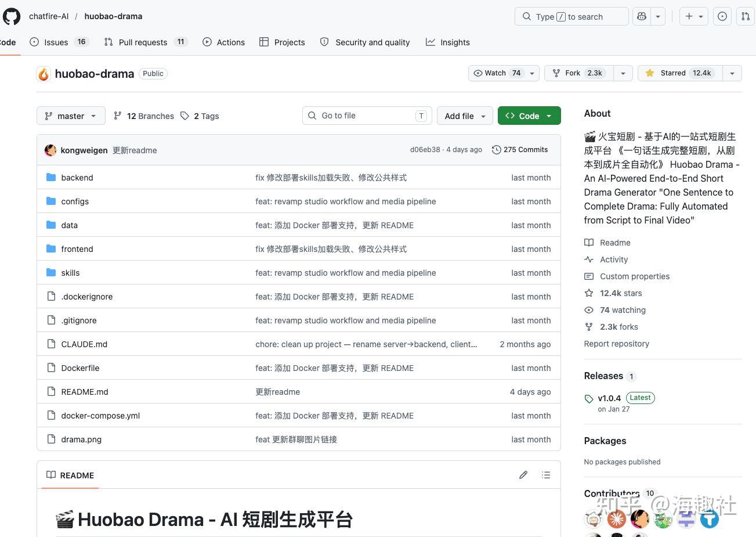The image size is (756, 537).
Task: Click the Type / to search box
Action: click(571, 16)
